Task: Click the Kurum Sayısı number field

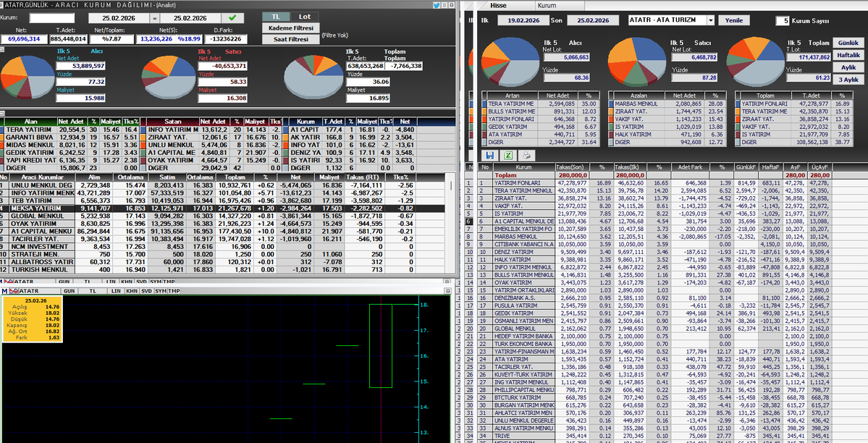Action: (x=782, y=20)
